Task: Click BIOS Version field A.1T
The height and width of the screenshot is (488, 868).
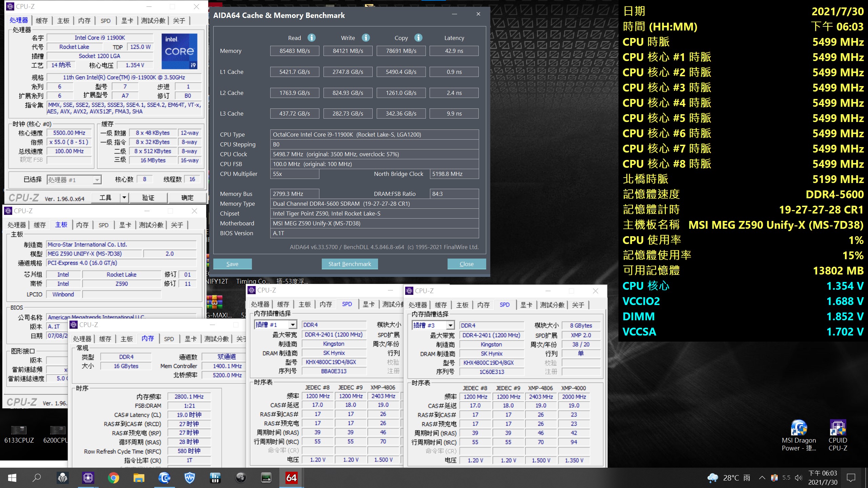Action: pyautogui.click(x=374, y=233)
